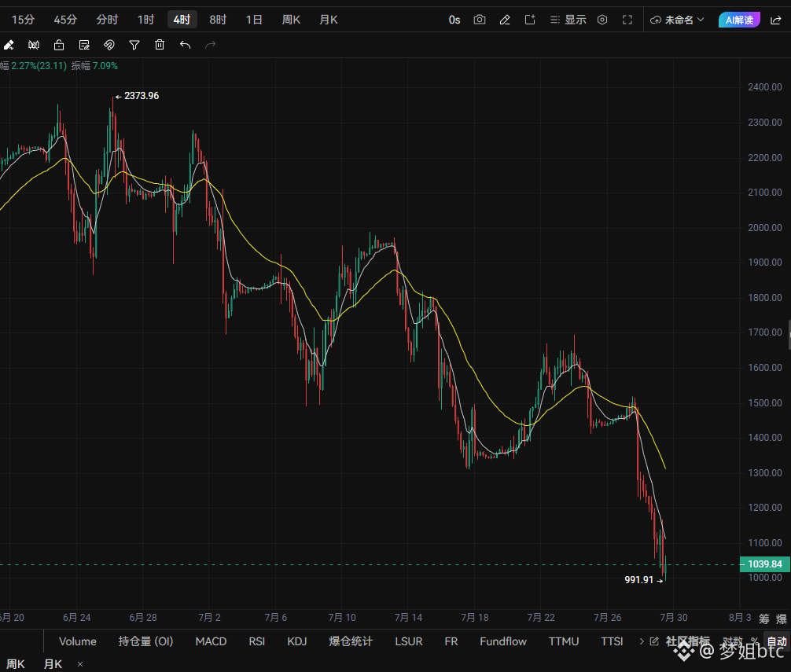This screenshot has height=672, width=791.
Task: Switch to the 1日 timeframe
Action: [254, 20]
